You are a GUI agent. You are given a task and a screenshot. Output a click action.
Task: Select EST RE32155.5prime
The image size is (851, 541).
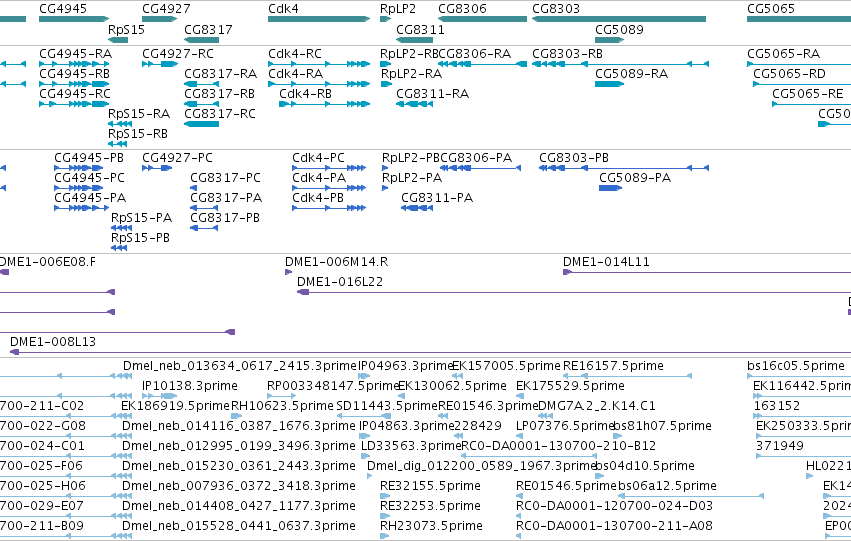click(385, 496)
